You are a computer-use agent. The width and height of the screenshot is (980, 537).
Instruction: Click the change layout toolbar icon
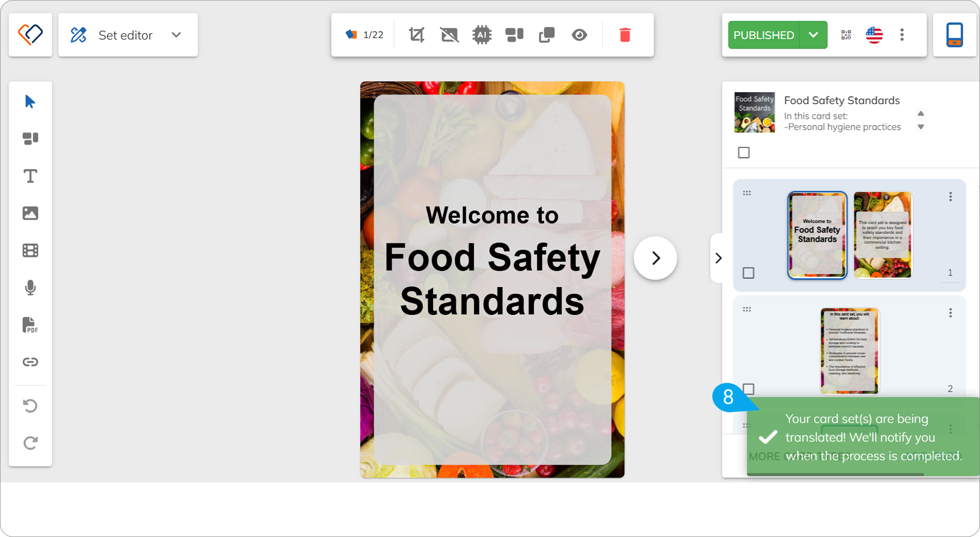514,35
